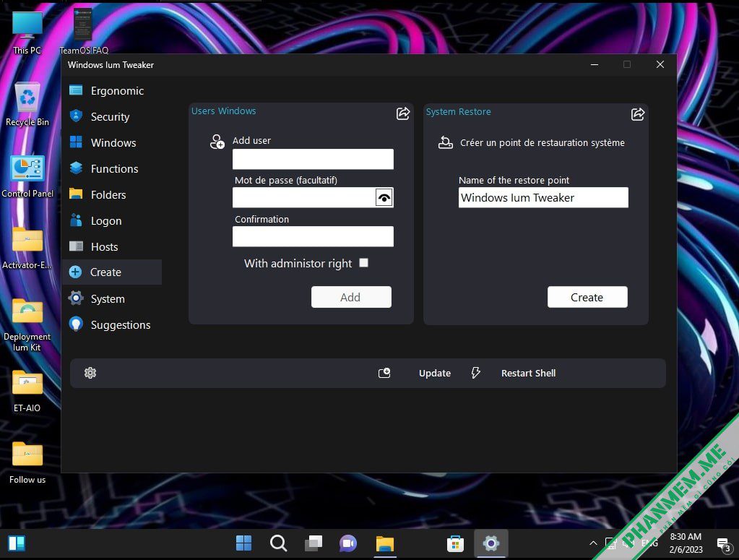
Task: Click the lightning restart shell icon
Action: (475, 373)
